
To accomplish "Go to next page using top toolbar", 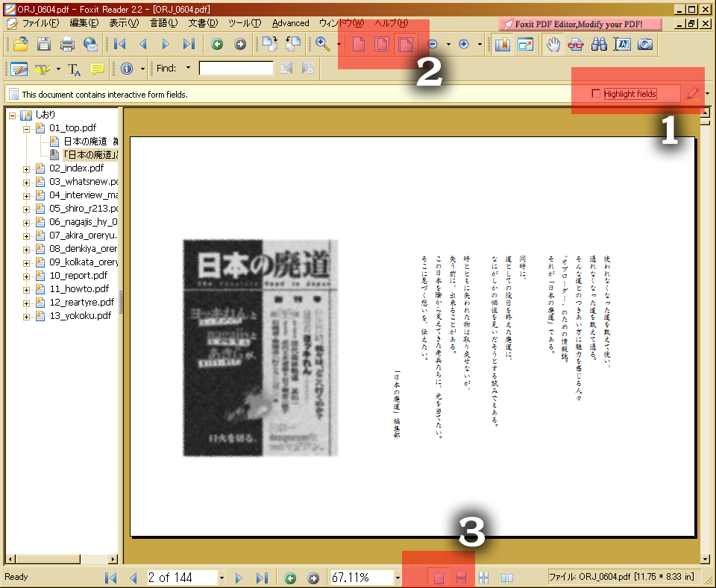I will [x=166, y=44].
